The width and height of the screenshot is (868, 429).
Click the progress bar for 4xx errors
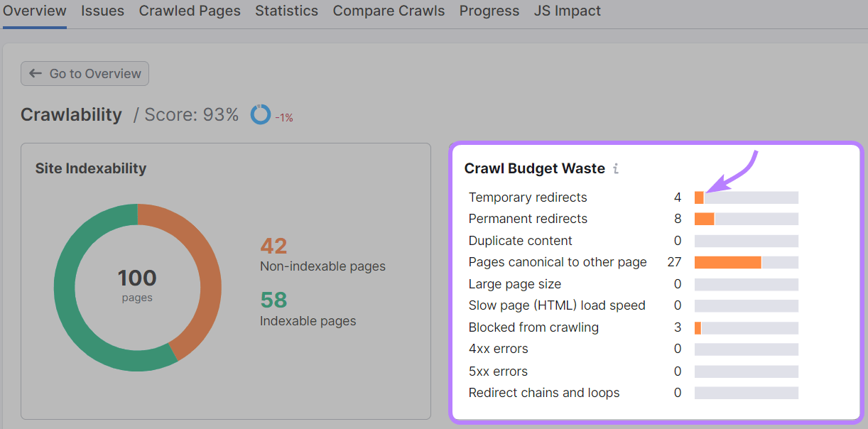[x=746, y=349]
